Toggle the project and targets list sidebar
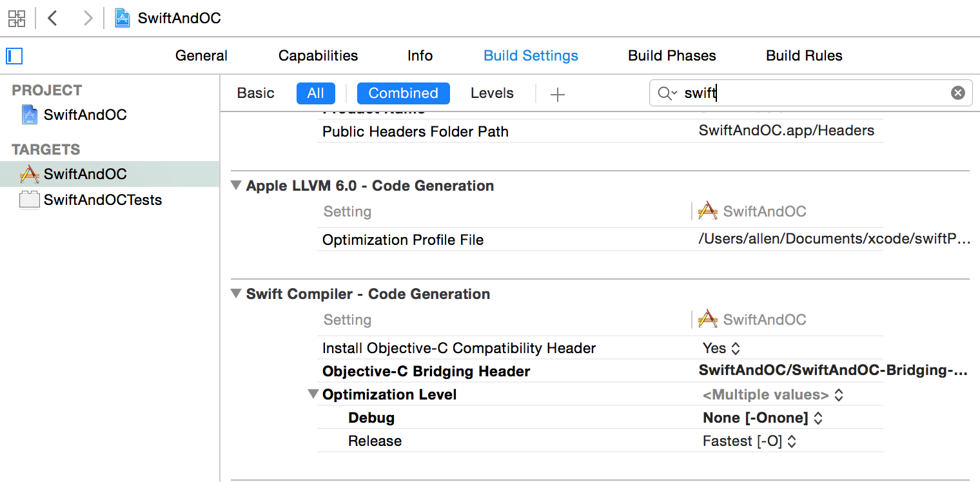980x482 pixels. pyautogui.click(x=14, y=56)
